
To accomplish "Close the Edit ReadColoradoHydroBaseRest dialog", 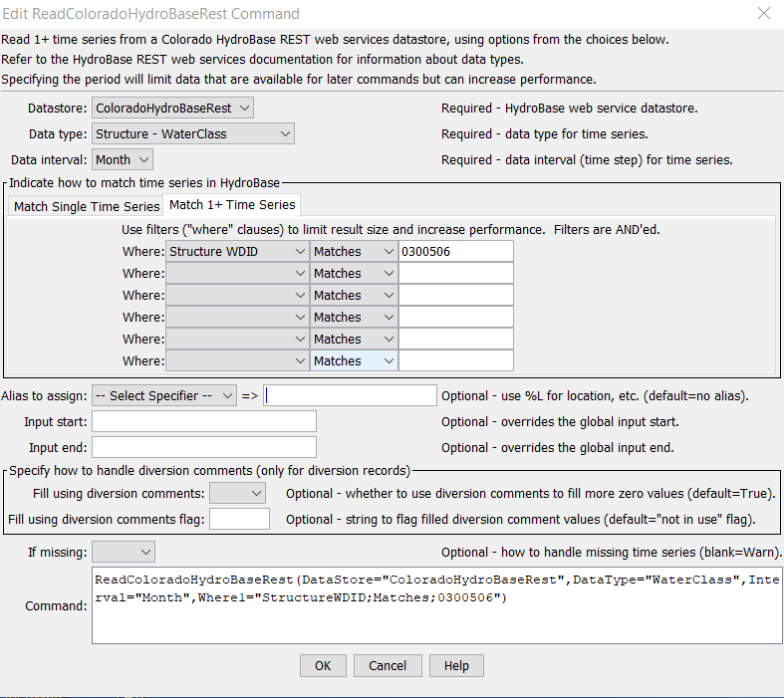I will [763, 14].
